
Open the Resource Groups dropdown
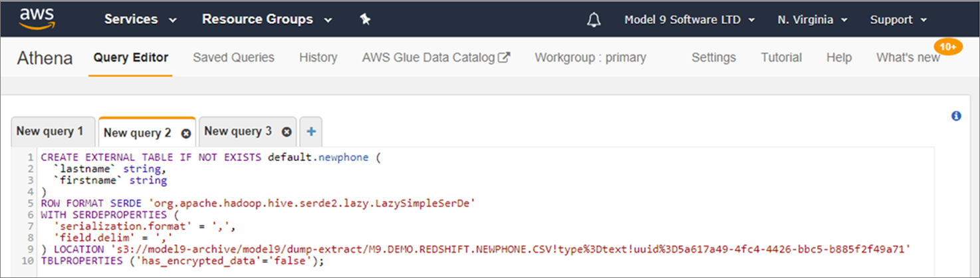(267, 19)
